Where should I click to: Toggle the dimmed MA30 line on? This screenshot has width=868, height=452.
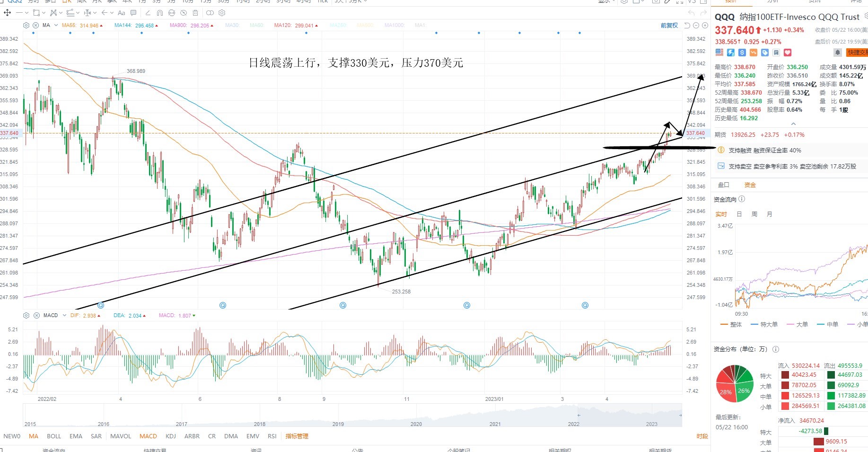[x=232, y=25]
